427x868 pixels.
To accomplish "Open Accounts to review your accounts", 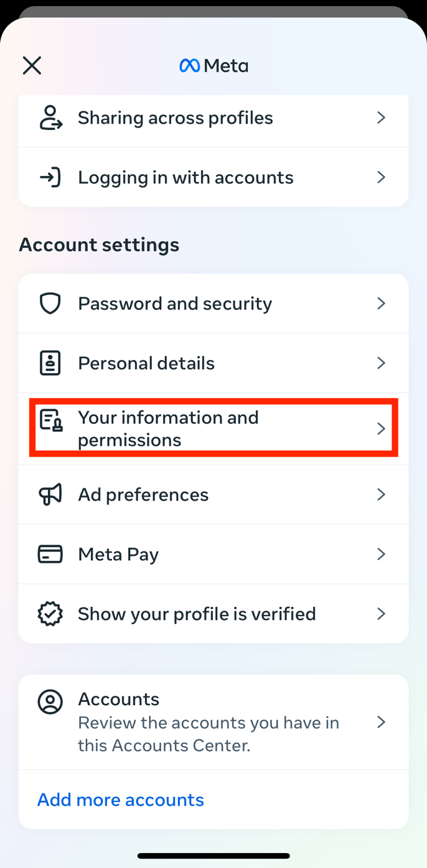I will (x=209, y=722).
